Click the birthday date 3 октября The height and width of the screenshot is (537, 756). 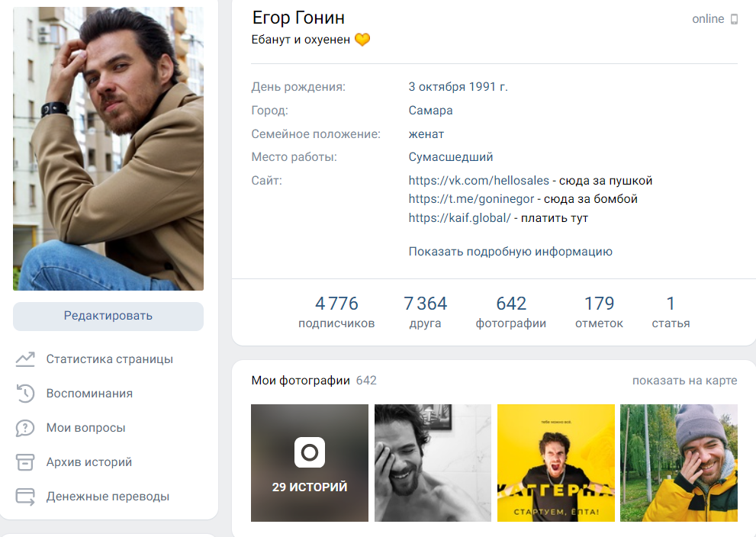[437, 87]
